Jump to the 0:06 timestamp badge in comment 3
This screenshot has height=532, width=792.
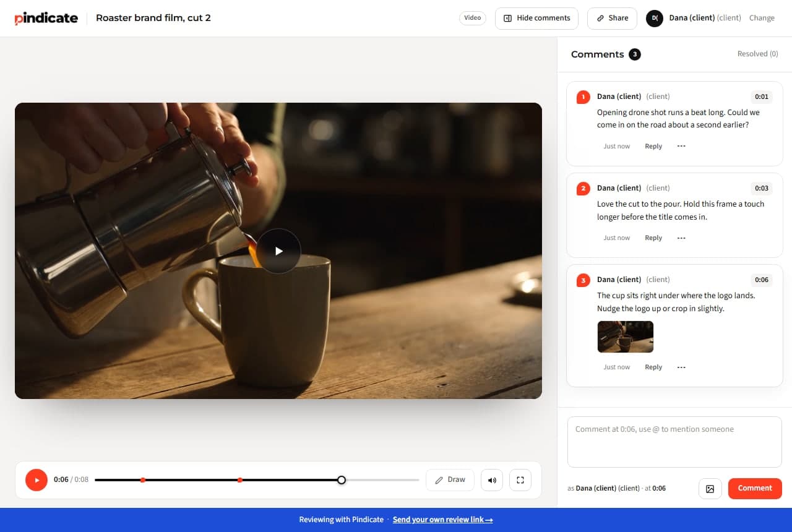point(762,280)
